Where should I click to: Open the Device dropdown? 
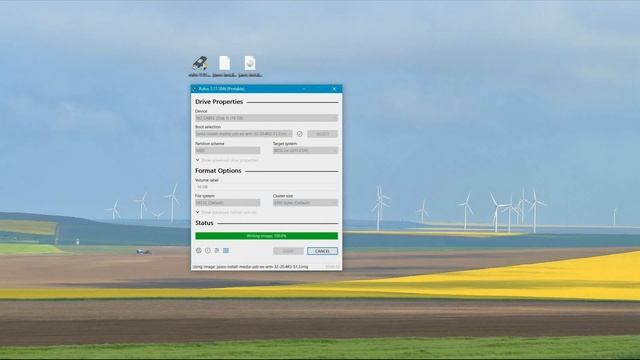tap(267, 118)
